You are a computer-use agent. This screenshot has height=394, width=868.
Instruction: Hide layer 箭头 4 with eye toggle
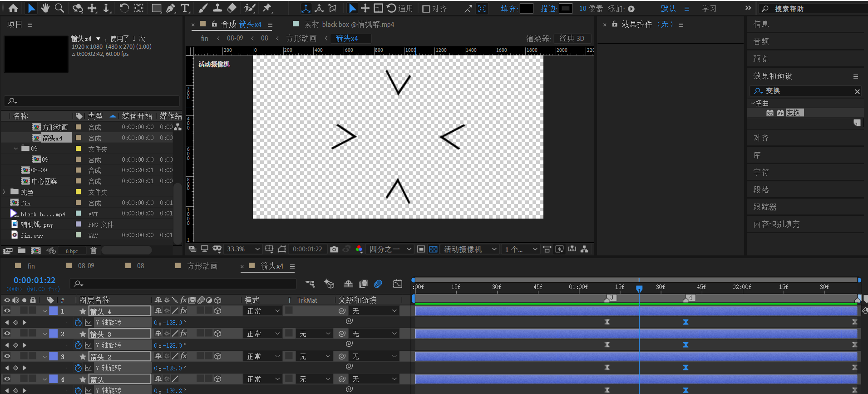click(x=7, y=311)
